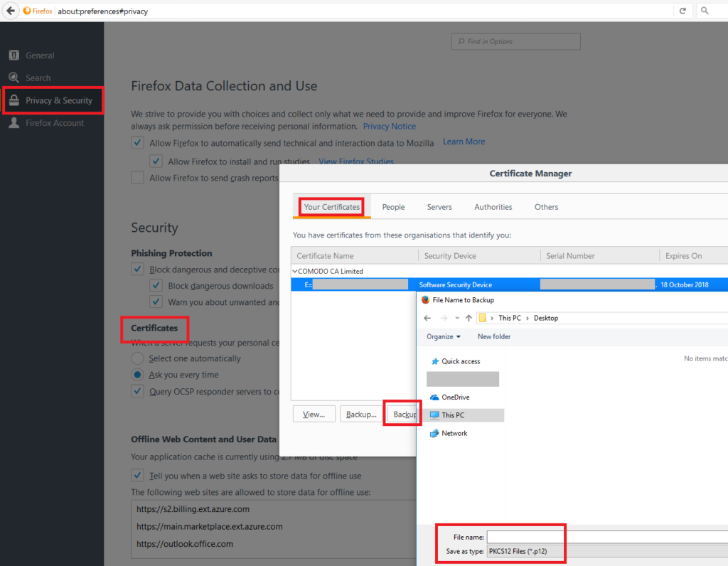Viewport: 728px width, 566px height.
Task: Click chevron before This PC in path
Action: tap(492, 318)
